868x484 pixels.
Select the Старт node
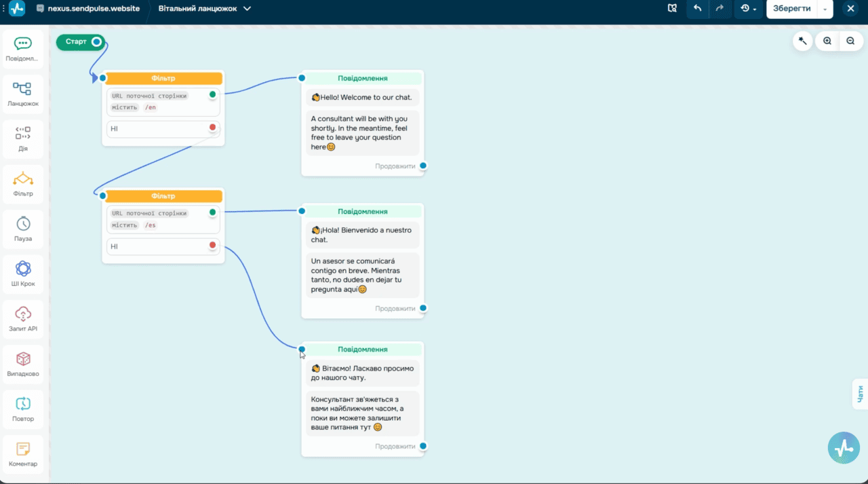point(76,42)
